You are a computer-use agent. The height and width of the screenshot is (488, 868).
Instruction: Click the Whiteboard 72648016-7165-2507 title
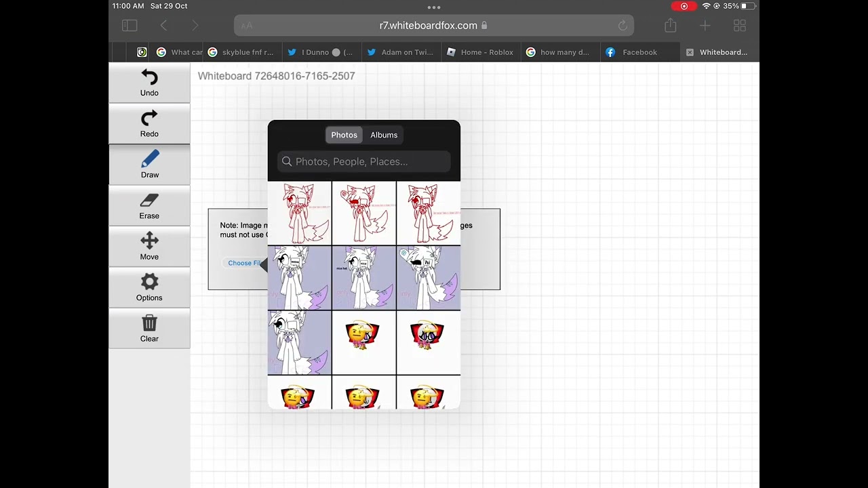pos(276,76)
